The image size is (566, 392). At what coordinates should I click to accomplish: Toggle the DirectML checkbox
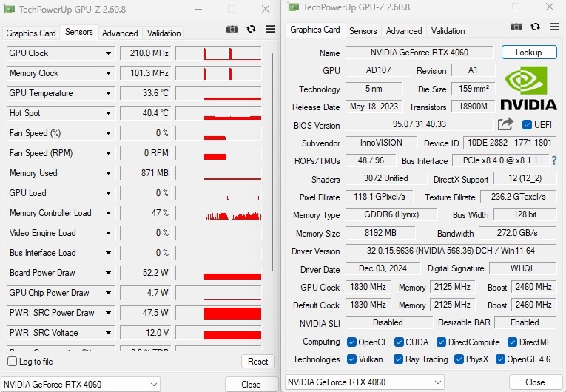pyautogui.click(x=512, y=342)
